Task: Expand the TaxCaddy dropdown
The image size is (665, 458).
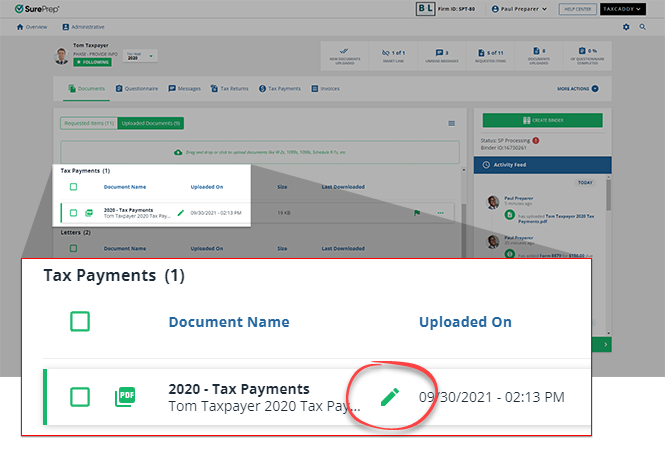Action: pos(623,9)
